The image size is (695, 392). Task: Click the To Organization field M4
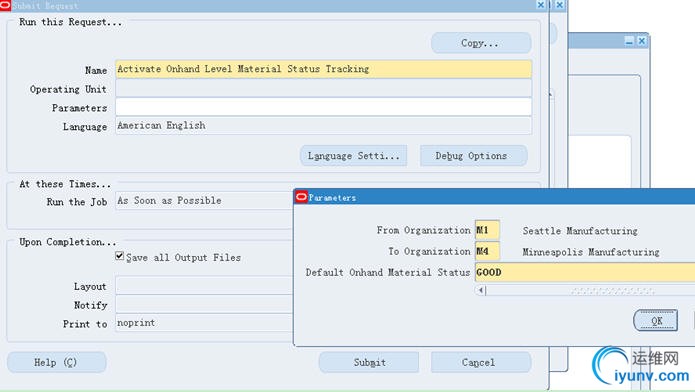487,251
